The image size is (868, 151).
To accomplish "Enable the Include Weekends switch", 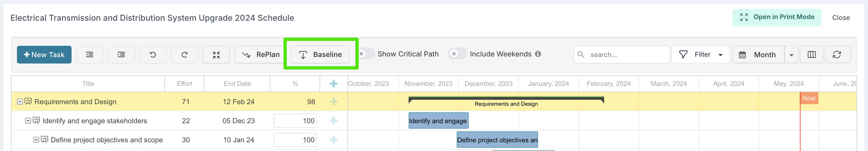I will pyautogui.click(x=457, y=54).
